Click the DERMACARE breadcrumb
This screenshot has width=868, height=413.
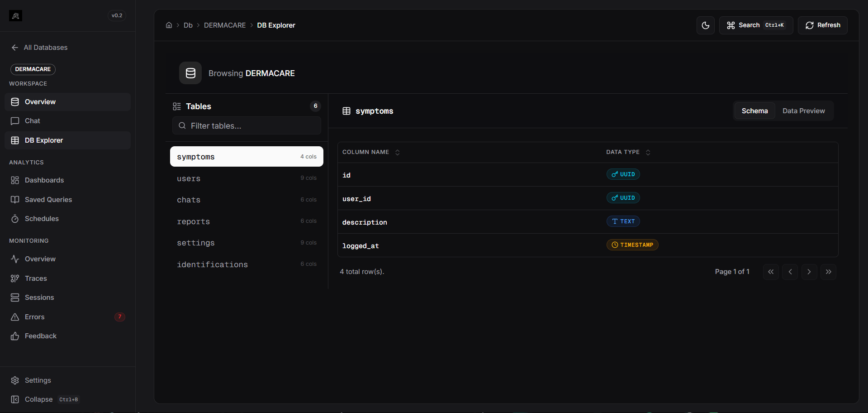point(225,25)
